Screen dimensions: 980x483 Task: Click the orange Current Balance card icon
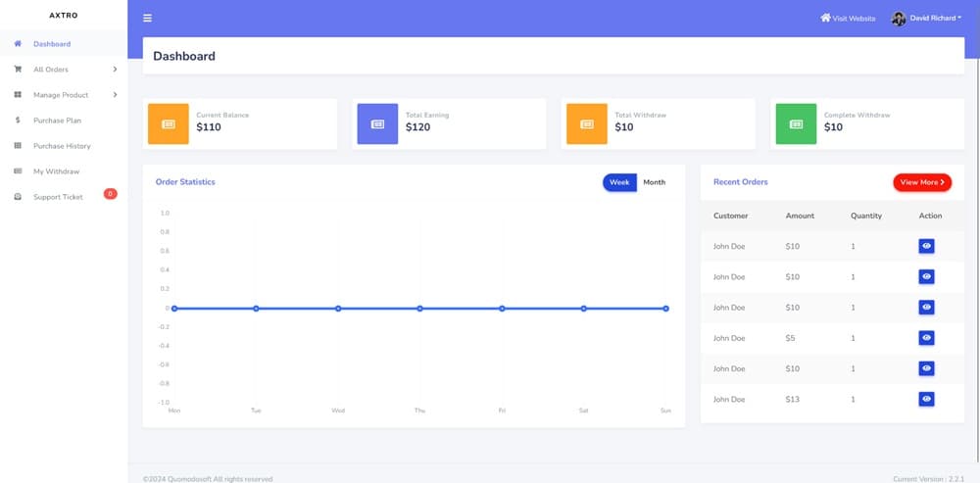(168, 123)
